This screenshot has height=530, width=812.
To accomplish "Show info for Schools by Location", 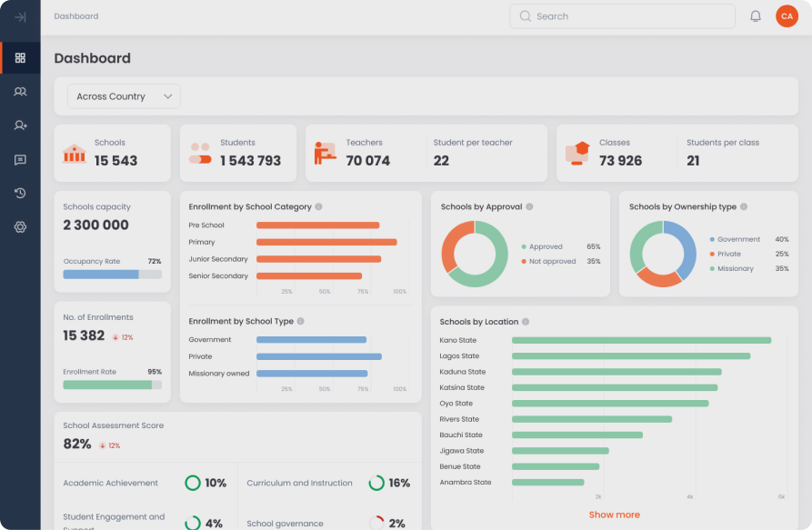I will (x=526, y=322).
